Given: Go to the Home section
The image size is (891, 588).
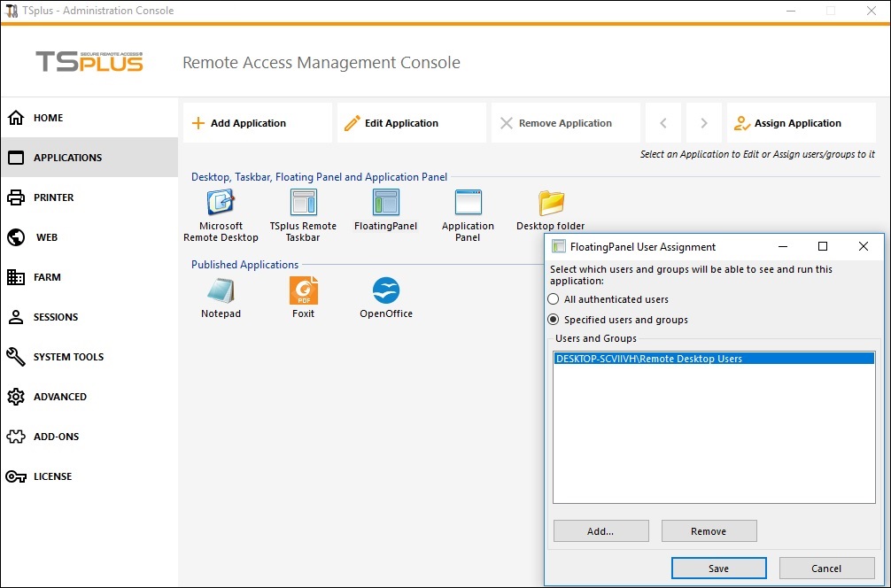Looking at the screenshot, I should pos(49,118).
